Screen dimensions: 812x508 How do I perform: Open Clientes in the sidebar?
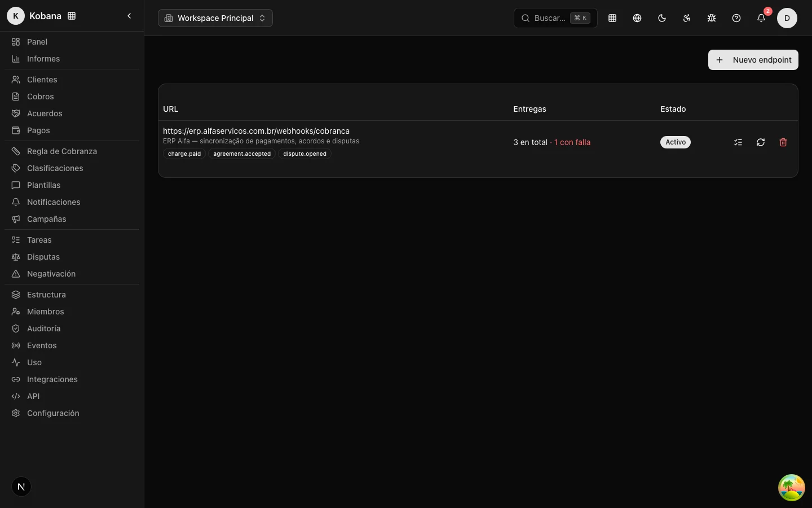(72, 80)
